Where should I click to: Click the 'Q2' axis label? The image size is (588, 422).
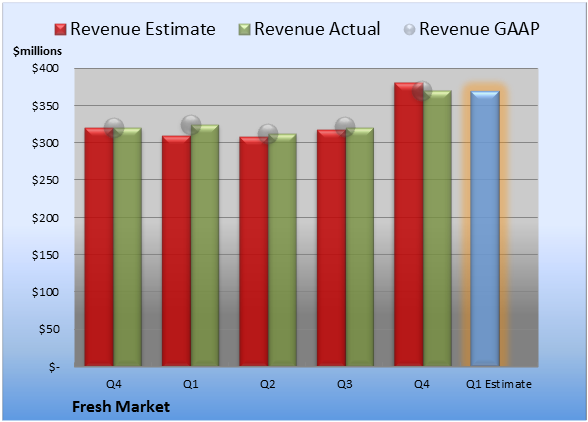268,384
